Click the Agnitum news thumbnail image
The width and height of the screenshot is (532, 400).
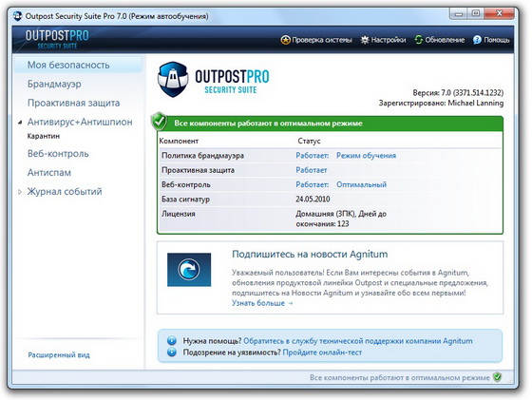pos(189,270)
